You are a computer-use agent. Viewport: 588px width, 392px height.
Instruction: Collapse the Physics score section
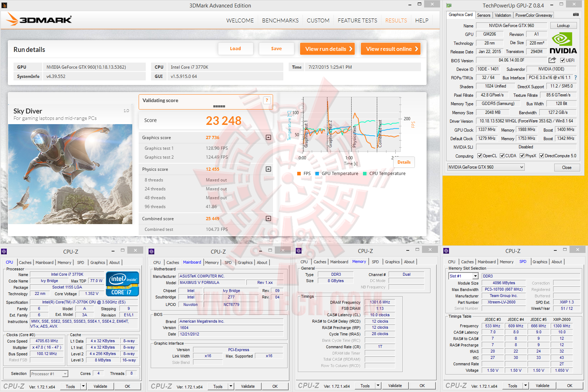(268, 169)
